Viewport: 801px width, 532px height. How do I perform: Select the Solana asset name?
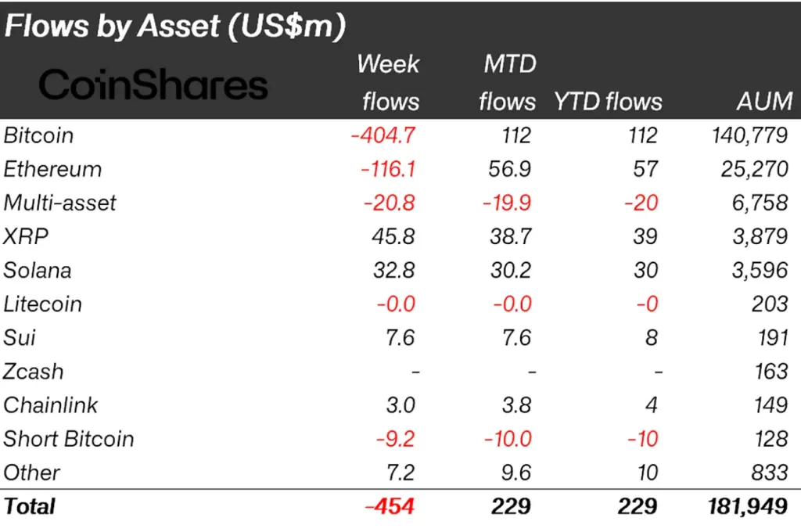click(38, 270)
